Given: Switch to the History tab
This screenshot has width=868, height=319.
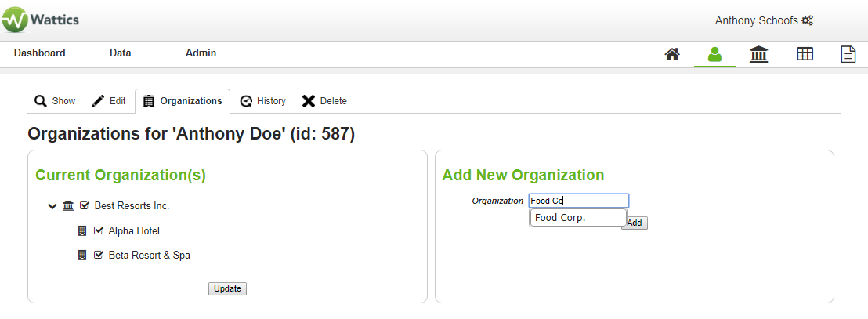Looking at the screenshot, I should coord(263,101).
